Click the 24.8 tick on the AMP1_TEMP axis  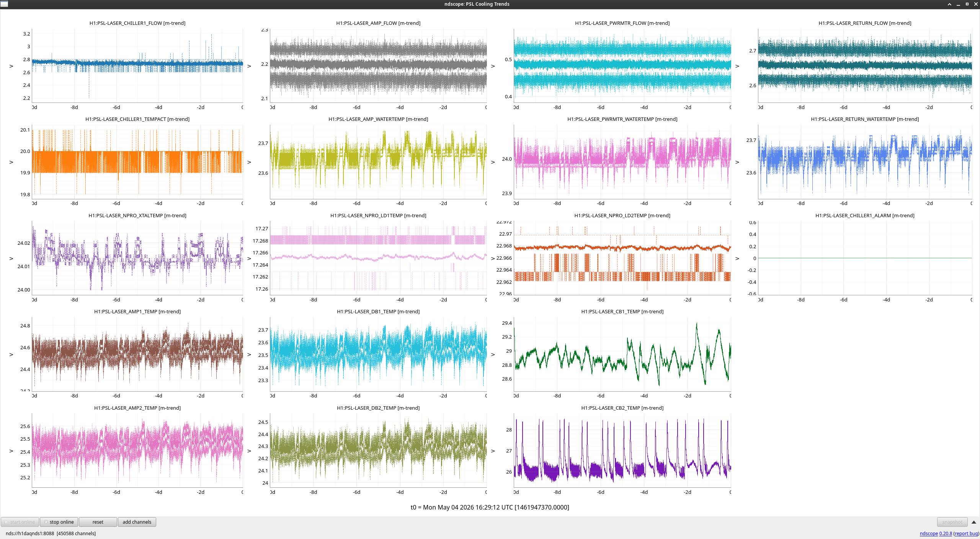[25, 326]
